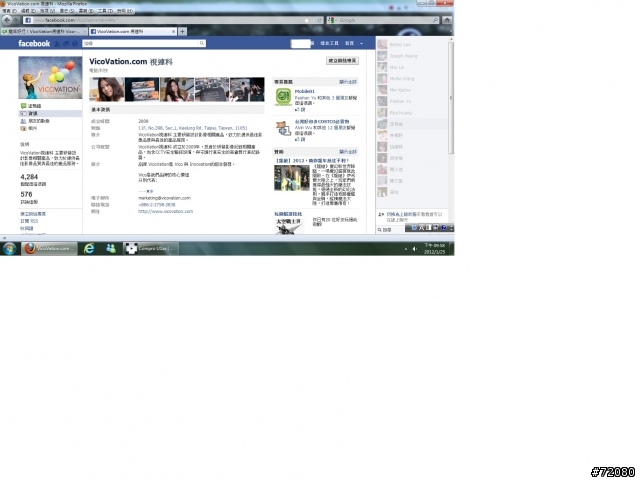Open the Facebook account dropdown arrow

coord(361,43)
